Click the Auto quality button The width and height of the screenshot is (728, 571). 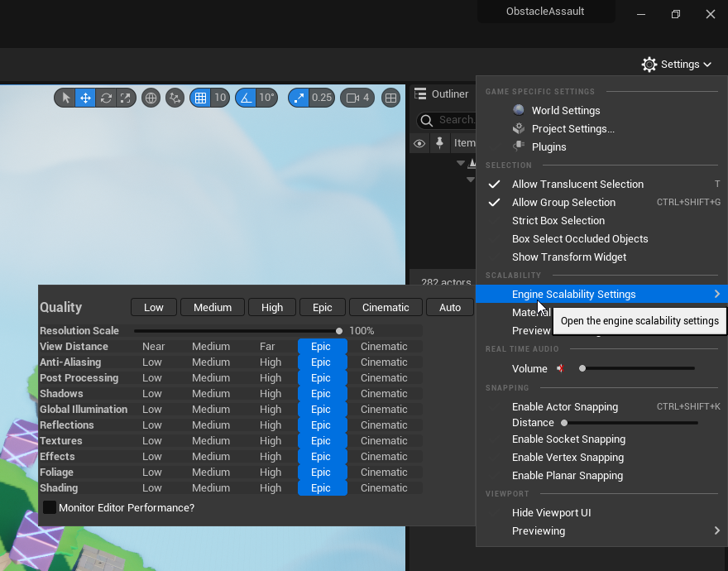450,307
